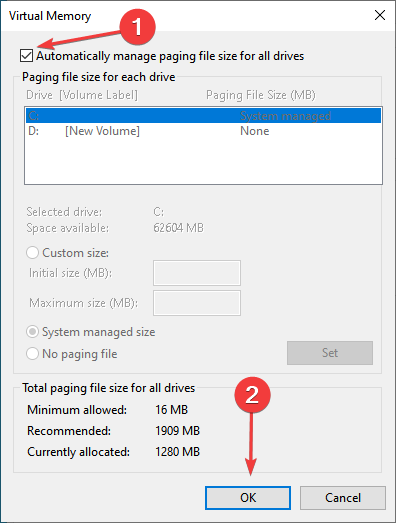Choose the Custom size radio option
Image resolution: width=396 pixels, height=523 pixels.
[32, 253]
